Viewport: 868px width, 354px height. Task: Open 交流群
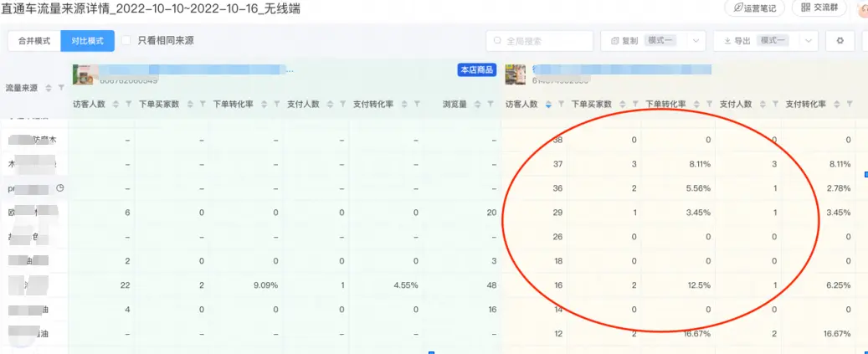pyautogui.click(x=819, y=8)
